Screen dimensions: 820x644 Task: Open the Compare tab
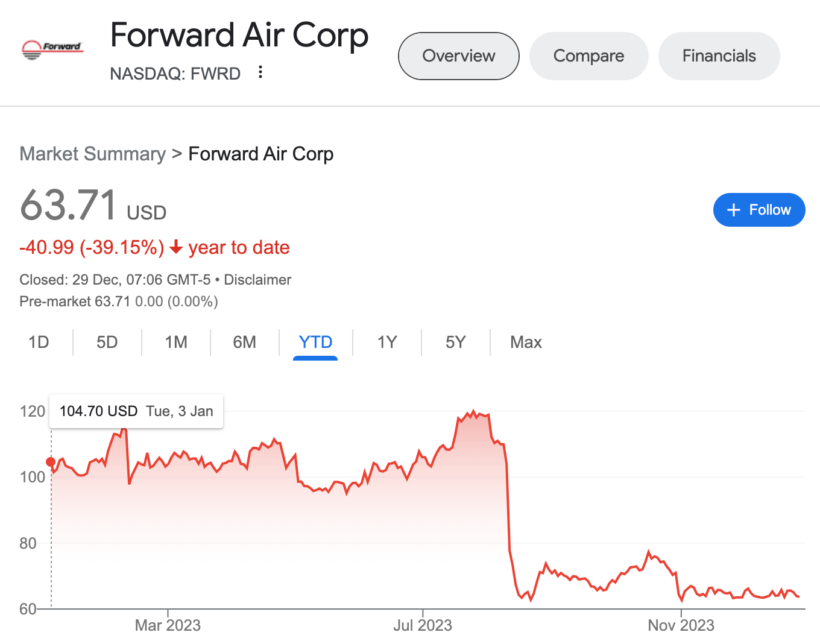[588, 56]
